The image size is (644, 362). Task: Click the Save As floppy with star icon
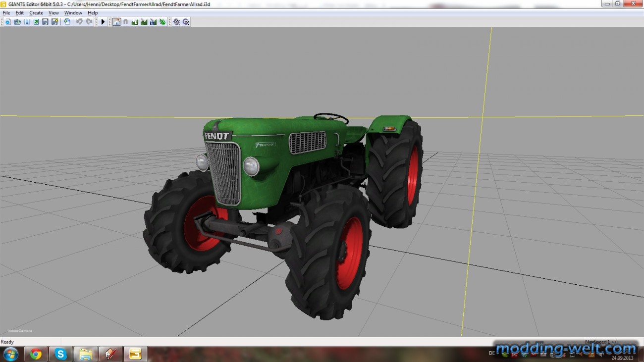(x=54, y=22)
